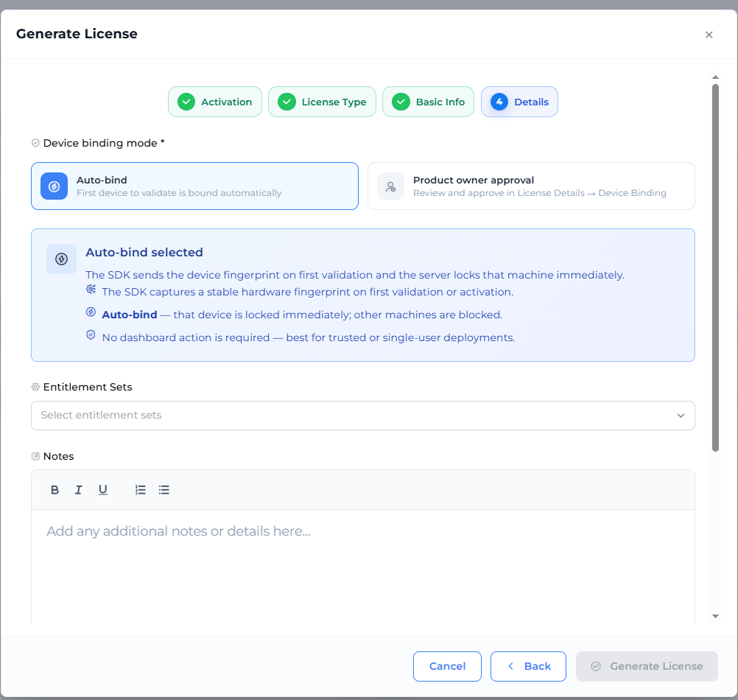Viewport: 738px width, 700px height.
Task: Toggle bold formatting in Notes
Action: 55,489
